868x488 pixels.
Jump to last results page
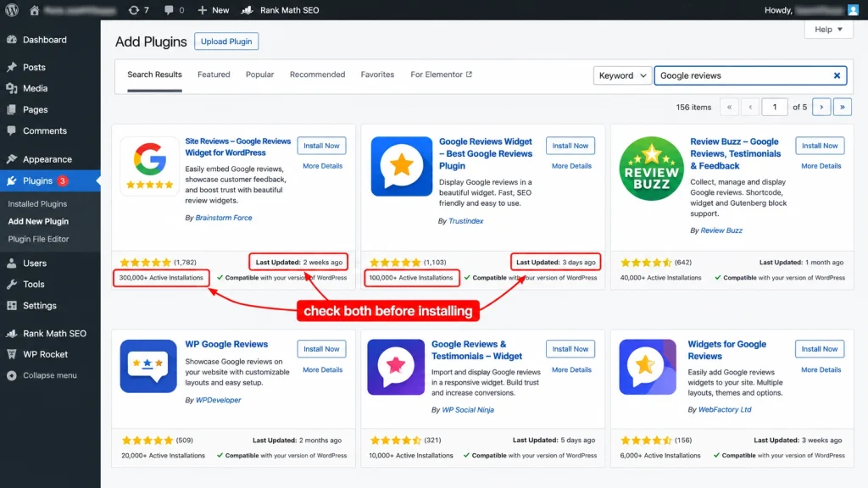tap(843, 107)
